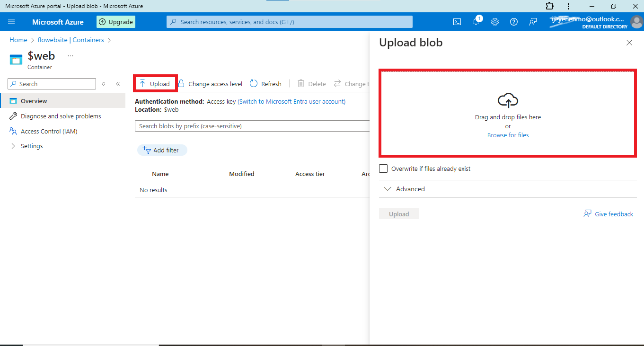Click the Microsoft Azure logo text
The image size is (644, 346).
pos(58,22)
